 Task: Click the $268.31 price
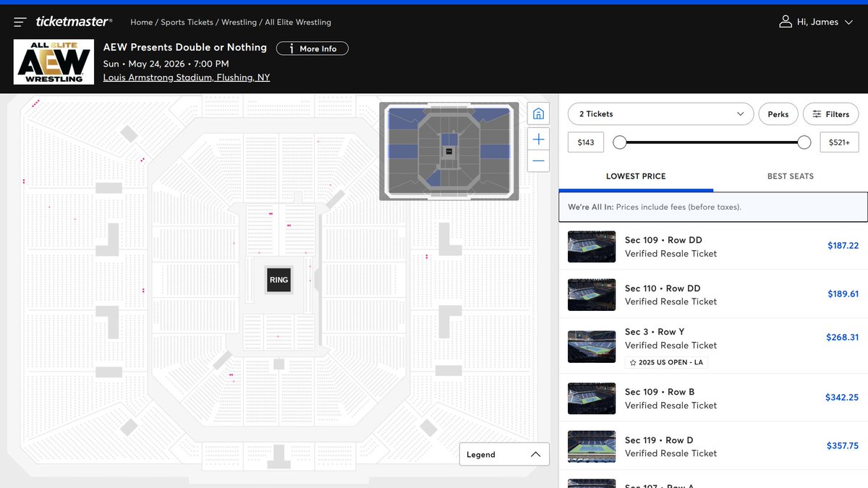tap(842, 338)
